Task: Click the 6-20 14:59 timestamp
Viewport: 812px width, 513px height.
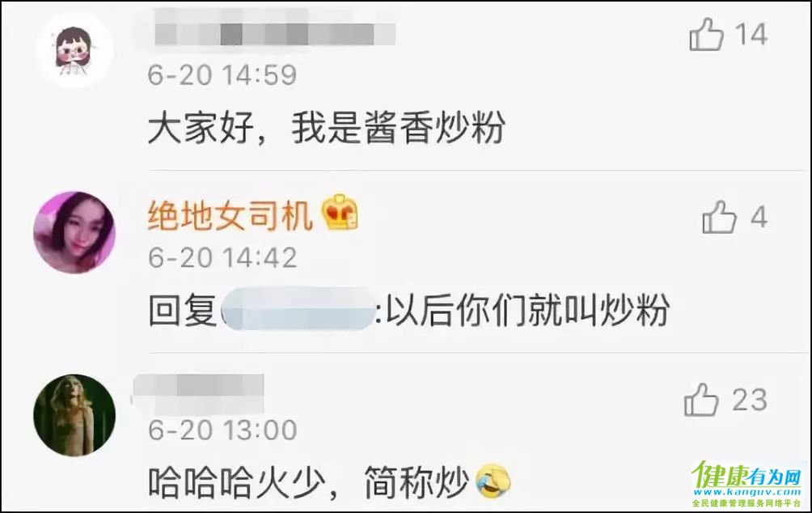Action: [x=222, y=75]
